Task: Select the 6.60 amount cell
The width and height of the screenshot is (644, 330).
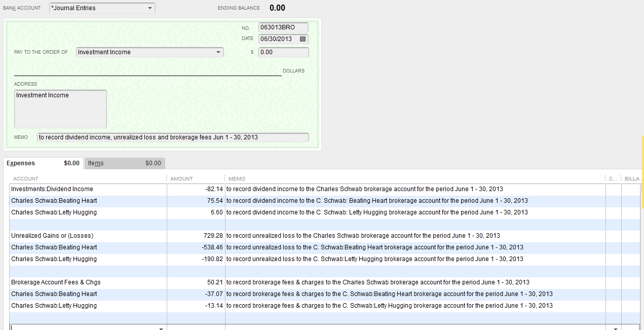Action: (x=196, y=212)
